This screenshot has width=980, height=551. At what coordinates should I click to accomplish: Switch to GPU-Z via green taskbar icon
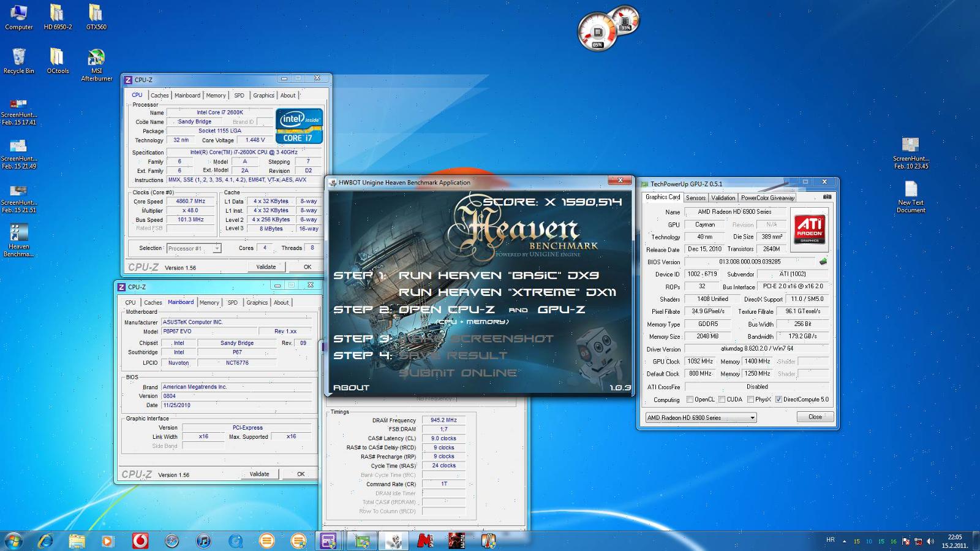(361, 541)
